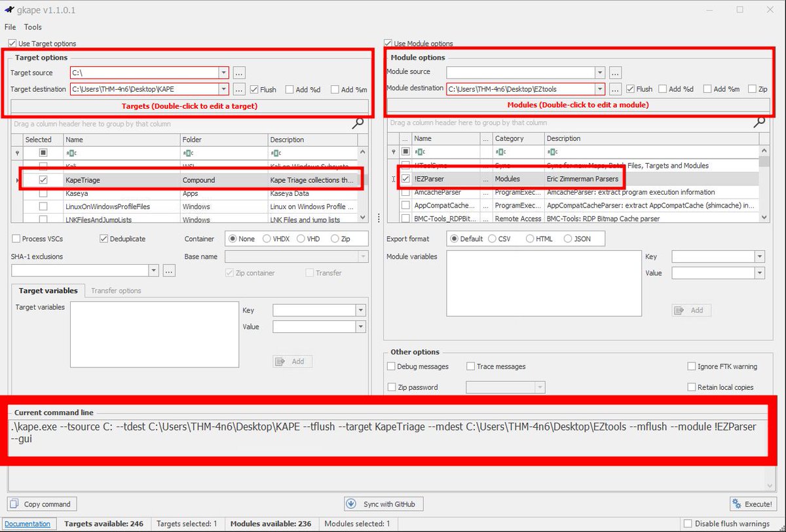This screenshot has height=532, width=786.
Task: Click the modules grid search magnifier icon
Action: pos(759,122)
